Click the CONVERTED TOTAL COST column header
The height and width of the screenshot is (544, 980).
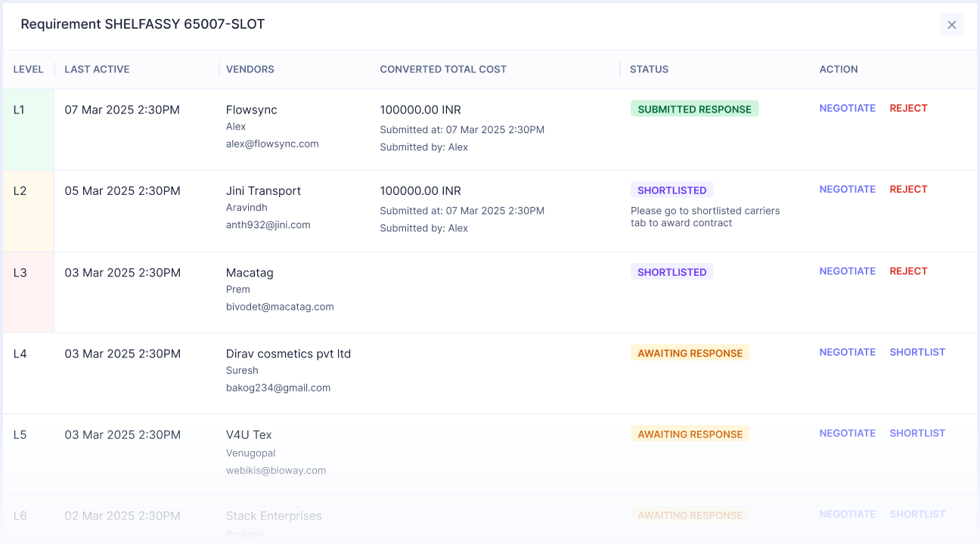443,69
